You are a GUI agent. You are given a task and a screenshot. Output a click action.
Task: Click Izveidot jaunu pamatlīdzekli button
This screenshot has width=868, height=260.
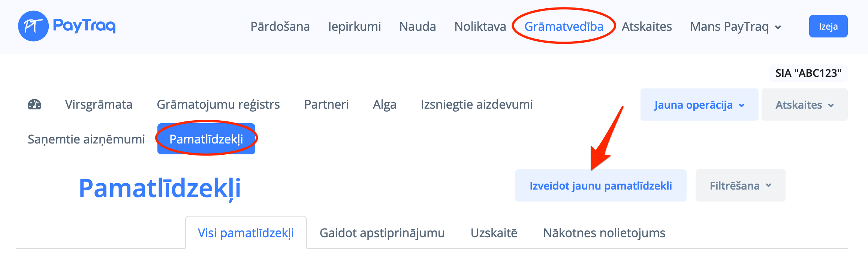(600, 186)
